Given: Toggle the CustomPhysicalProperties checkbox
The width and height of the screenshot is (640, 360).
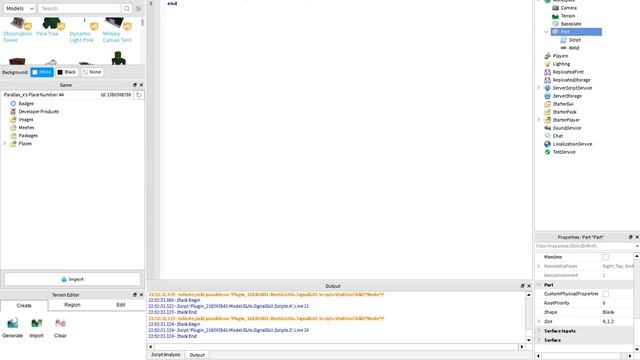Looking at the screenshot, I should click(x=606, y=294).
